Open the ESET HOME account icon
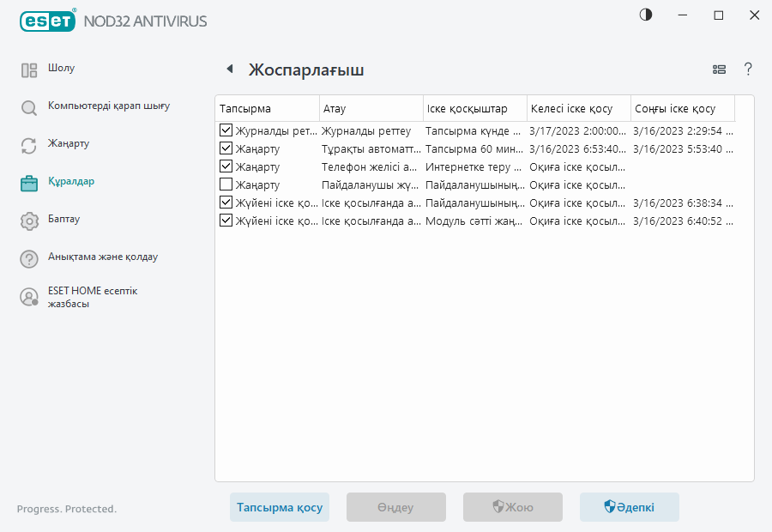The height and width of the screenshot is (532, 772). pyautogui.click(x=28, y=296)
